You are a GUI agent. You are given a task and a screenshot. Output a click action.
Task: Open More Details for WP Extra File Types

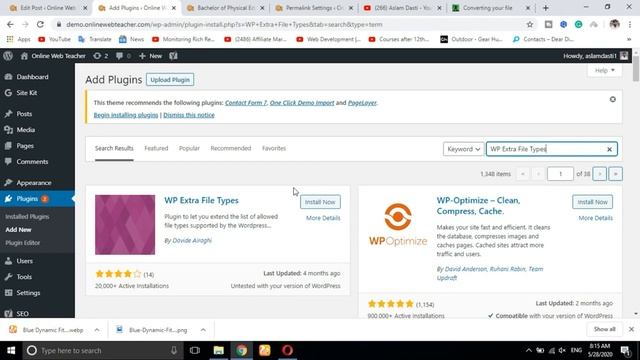click(323, 218)
